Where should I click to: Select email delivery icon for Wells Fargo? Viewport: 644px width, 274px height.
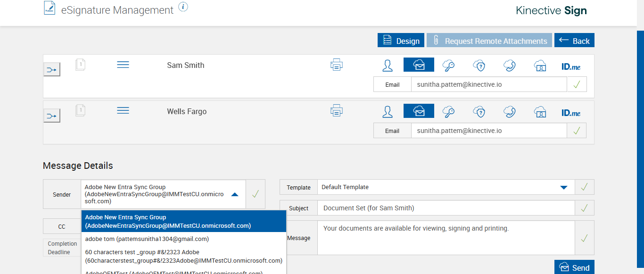click(x=419, y=111)
